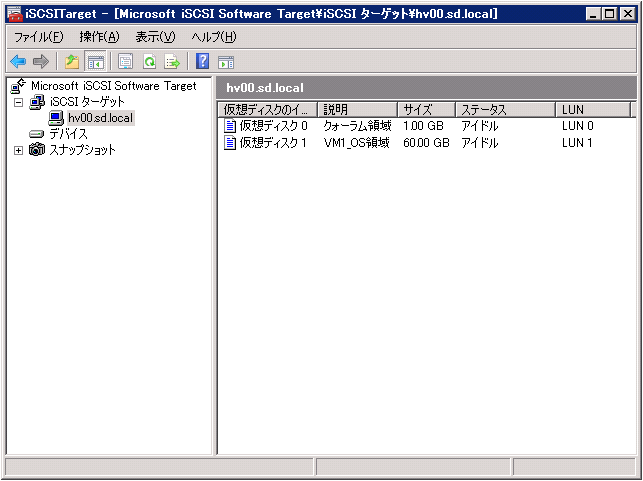Maximize the iSCSITarget window

pos(610,14)
